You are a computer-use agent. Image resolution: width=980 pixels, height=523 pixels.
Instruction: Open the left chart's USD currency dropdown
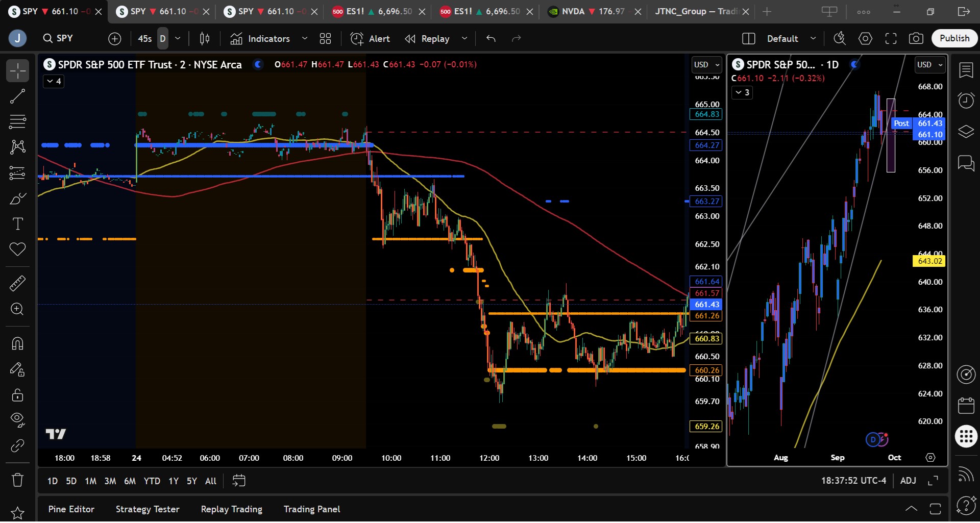click(706, 65)
